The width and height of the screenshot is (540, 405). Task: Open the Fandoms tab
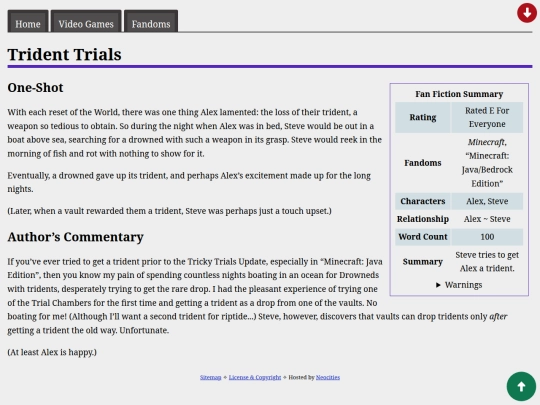pyautogui.click(x=151, y=21)
